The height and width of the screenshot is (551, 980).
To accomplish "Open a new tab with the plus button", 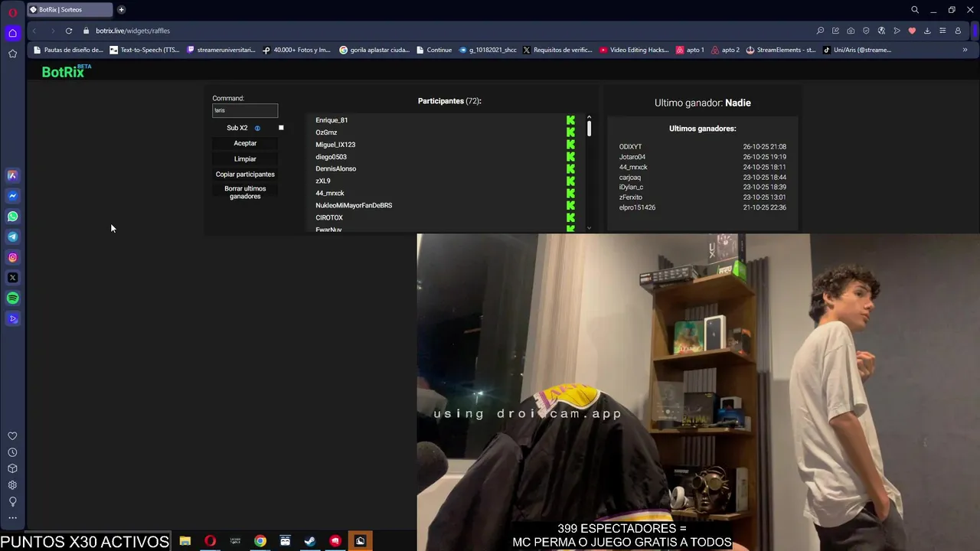I will (121, 10).
